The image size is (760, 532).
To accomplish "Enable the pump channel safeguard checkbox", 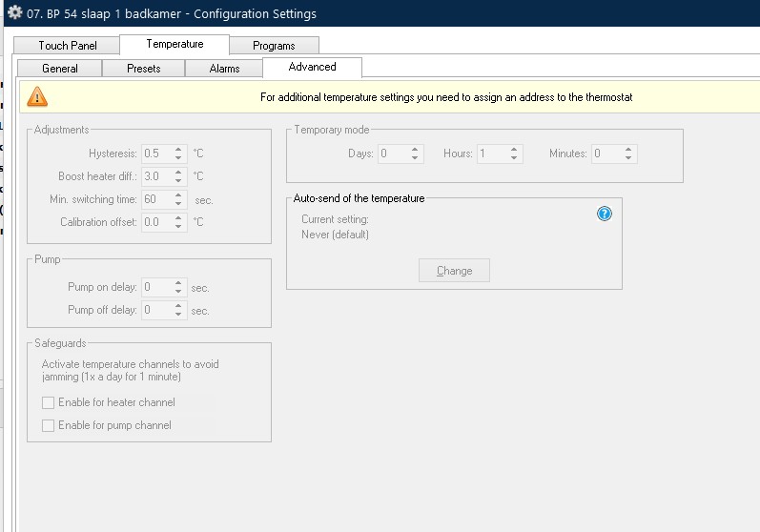I will coord(49,425).
